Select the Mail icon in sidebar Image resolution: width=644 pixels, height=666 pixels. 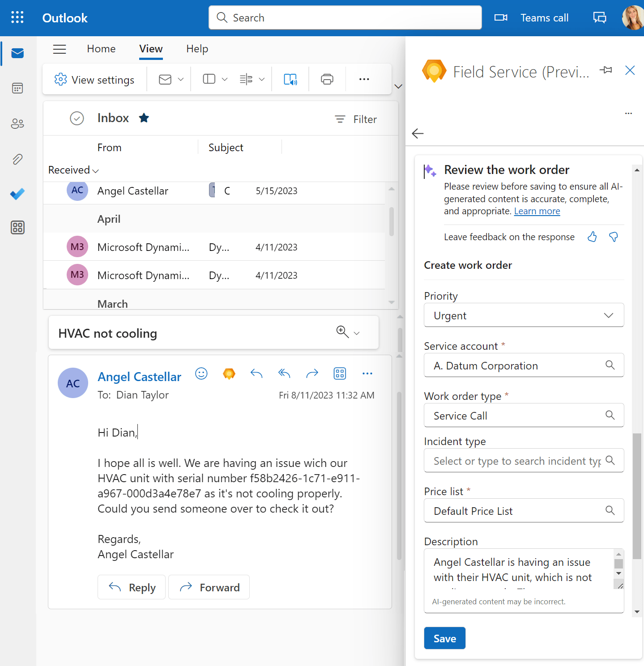[17, 53]
